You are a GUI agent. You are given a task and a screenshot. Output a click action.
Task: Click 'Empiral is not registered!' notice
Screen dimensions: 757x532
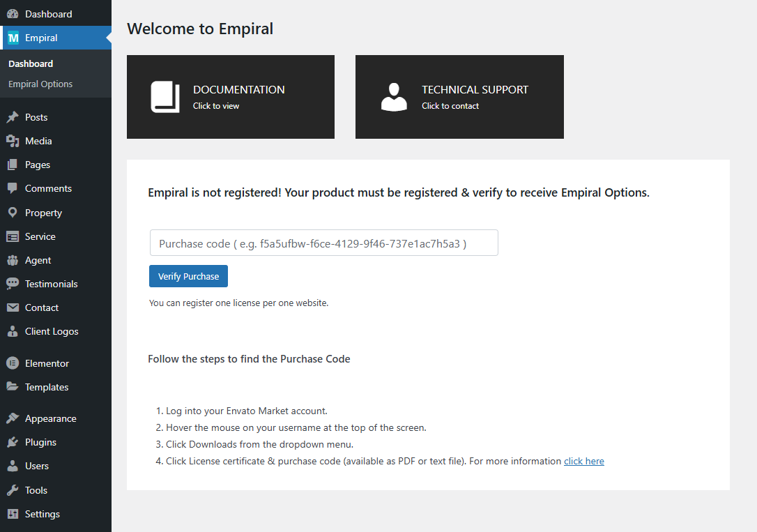[x=398, y=192]
